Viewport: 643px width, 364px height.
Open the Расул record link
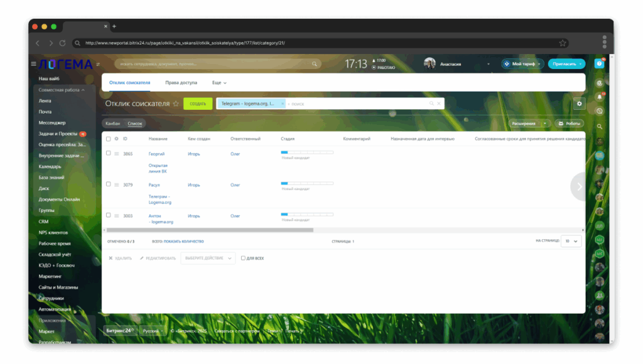pyautogui.click(x=154, y=185)
